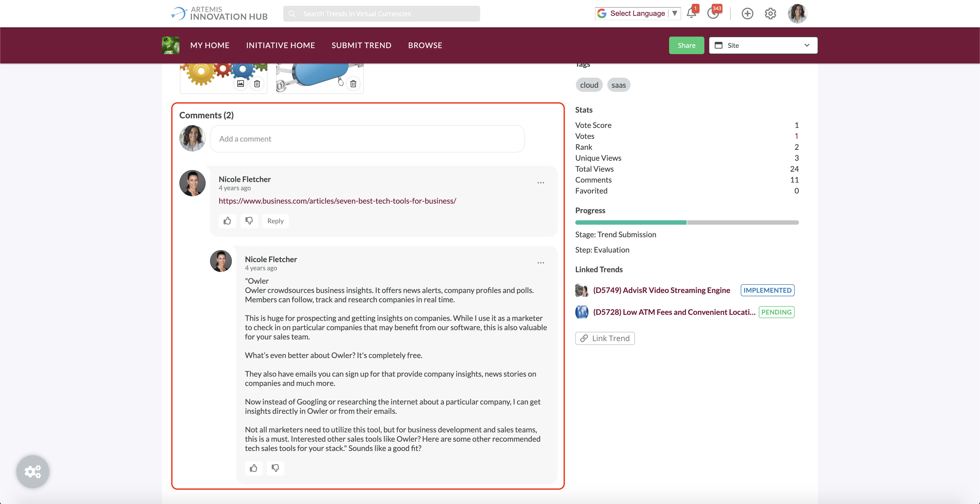Expand the Site dropdown
Screen dimensions: 980x504
tap(763, 45)
